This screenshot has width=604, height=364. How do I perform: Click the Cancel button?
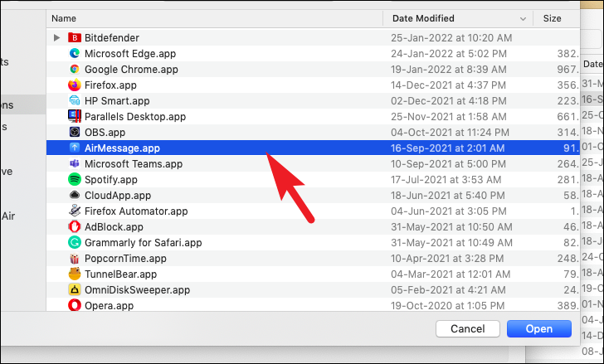[x=468, y=329]
